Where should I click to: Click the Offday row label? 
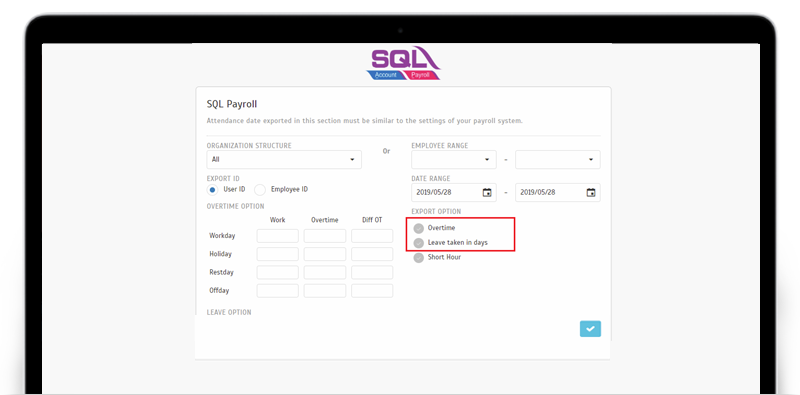click(x=219, y=291)
